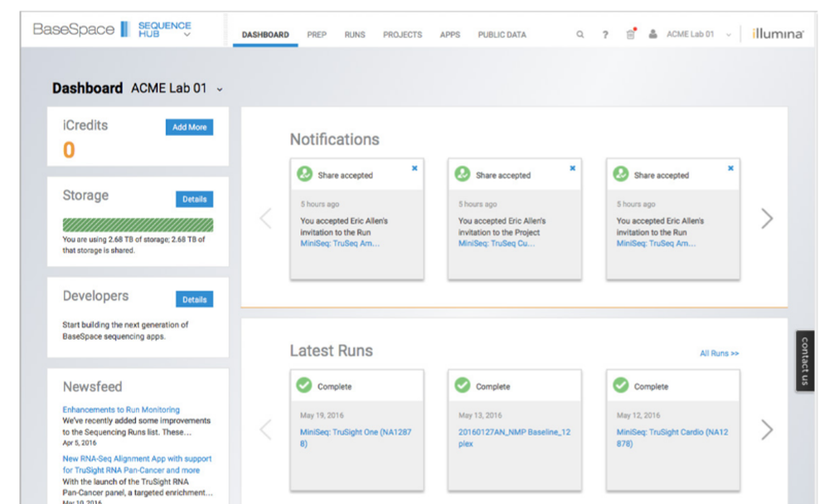Viewport: 829px width, 504px height.
Task: Open the search icon in the top bar
Action: pyautogui.click(x=579, y=35)
